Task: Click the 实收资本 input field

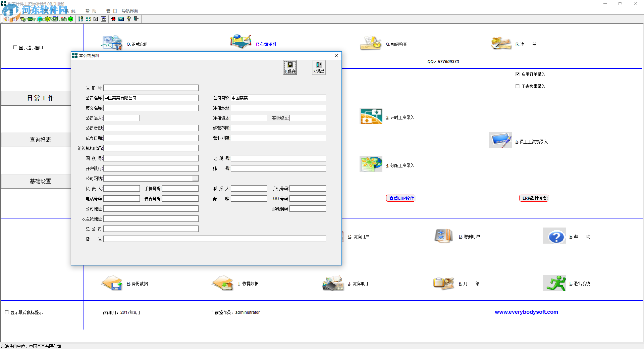Action: point(308,118)
